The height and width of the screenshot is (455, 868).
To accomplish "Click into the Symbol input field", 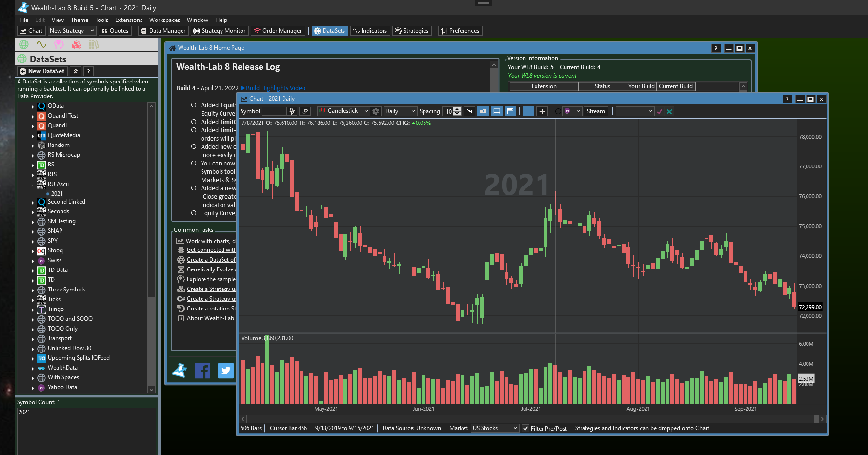I will (274, 111).
